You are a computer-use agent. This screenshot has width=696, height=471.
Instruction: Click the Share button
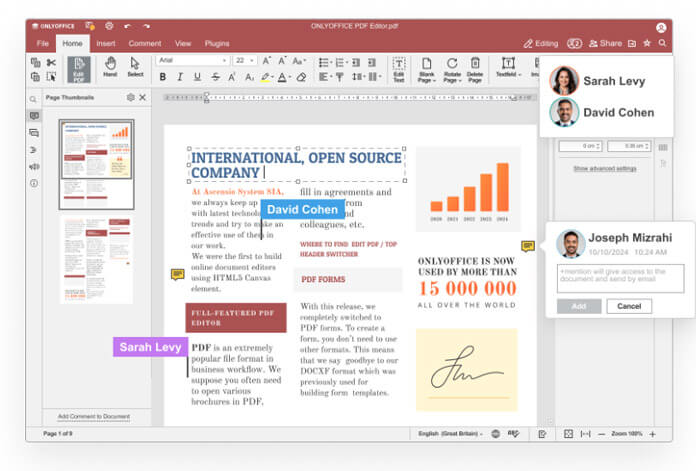605,44
